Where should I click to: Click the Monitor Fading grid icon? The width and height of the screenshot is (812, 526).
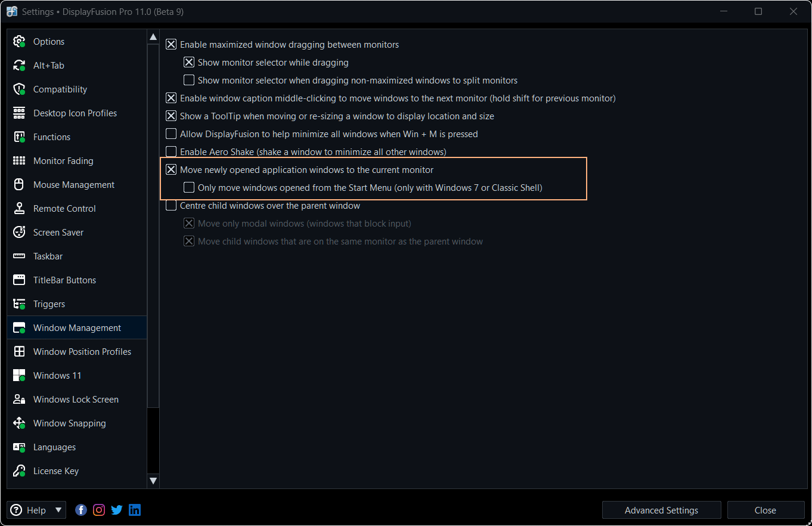pos(19,161)
